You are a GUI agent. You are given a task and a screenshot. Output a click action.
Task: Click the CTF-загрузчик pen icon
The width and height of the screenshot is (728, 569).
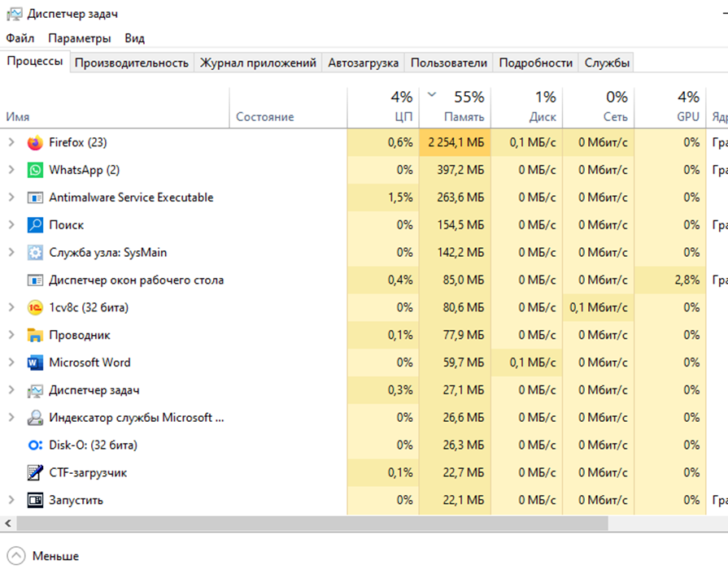(35, 473)
